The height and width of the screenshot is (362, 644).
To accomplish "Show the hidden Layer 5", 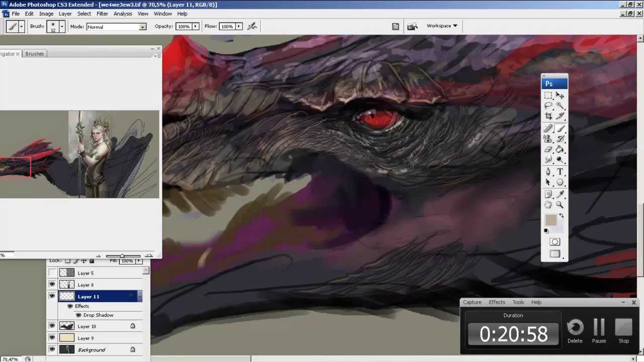I will click(52, 273).
